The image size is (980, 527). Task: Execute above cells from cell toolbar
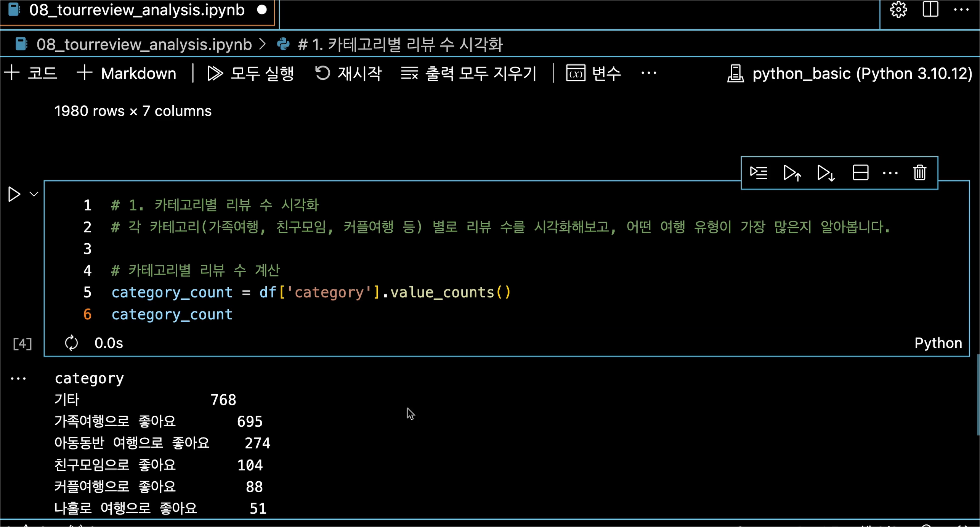pos(792,173)
